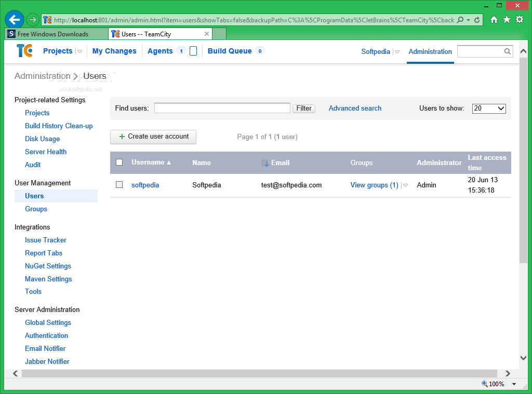The width and height of the screenshot is (532, 394).
Task: Open the browser home icon
Action: point(494,20)
